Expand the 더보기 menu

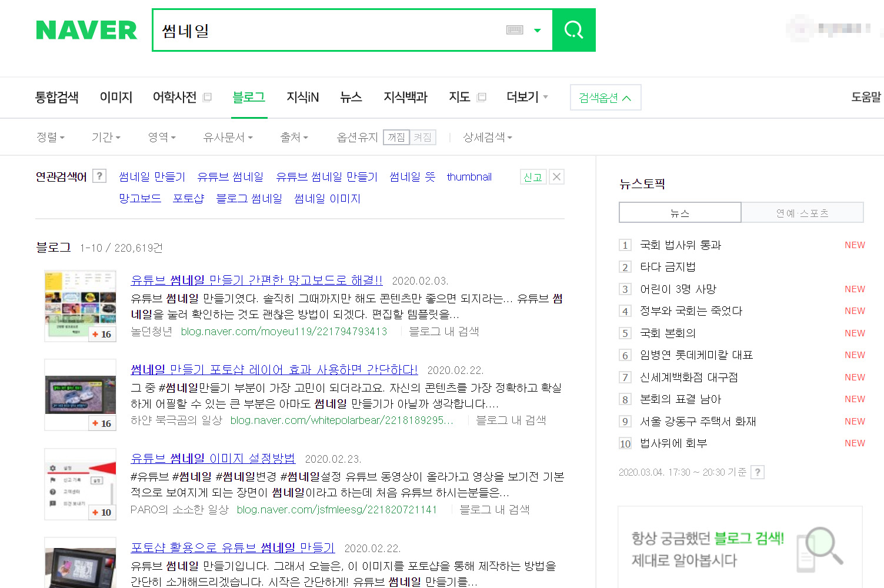click(527, 97)
